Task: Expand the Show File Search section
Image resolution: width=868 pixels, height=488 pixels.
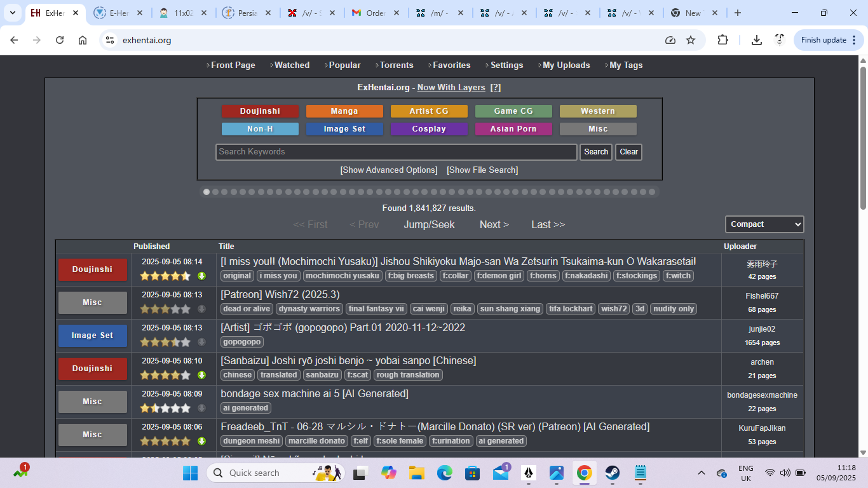Action: 482,170
